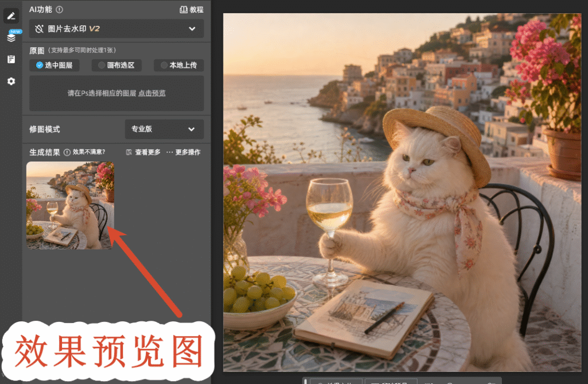Image resolution: width=588 pixels, height=384 pixels.
Task: Open the 教程 tutorial link
Action: click(x=191, y=10)
